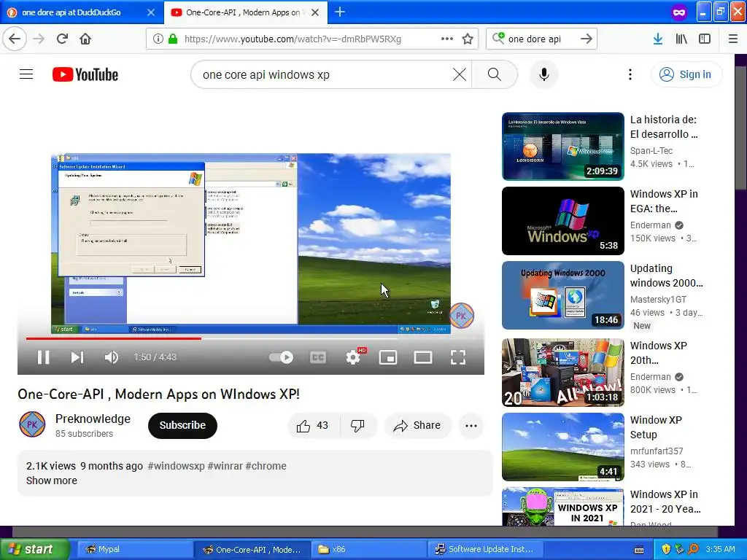Image resolution: width=747 pixels, height=560 pixels.
Task: Toggle closed captions in player
Action: click(318, 357)
